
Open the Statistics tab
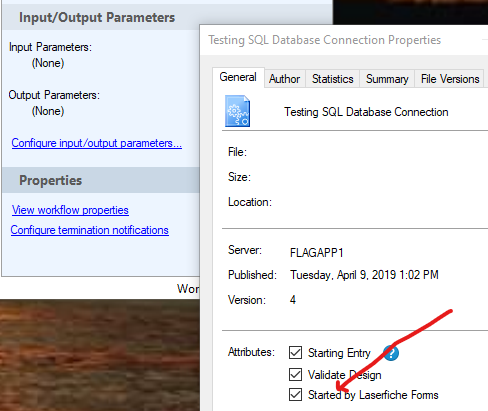pyautogui.click(x=332, y=79)
